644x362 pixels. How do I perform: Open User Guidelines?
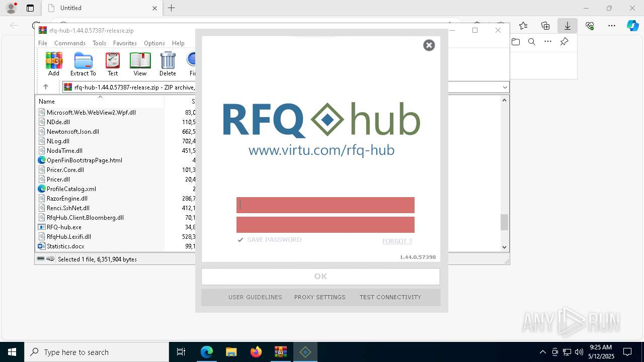pyautogui.click(x=255, y=297)
